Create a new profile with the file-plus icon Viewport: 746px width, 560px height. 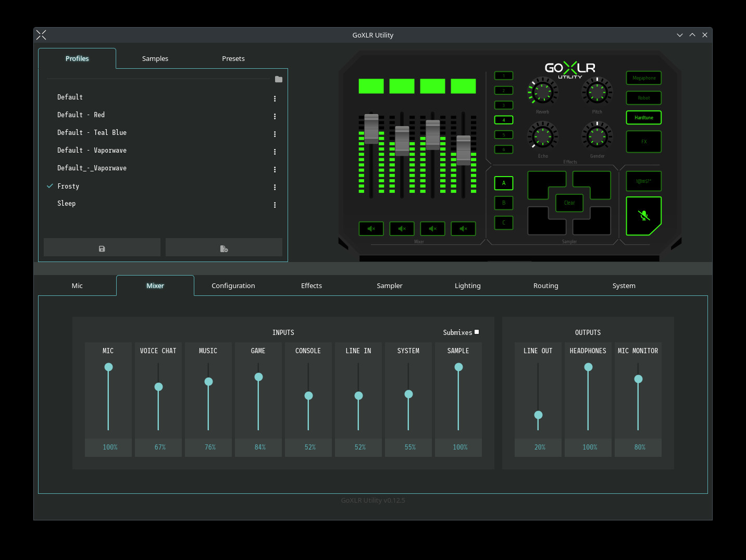pos(224,248)
